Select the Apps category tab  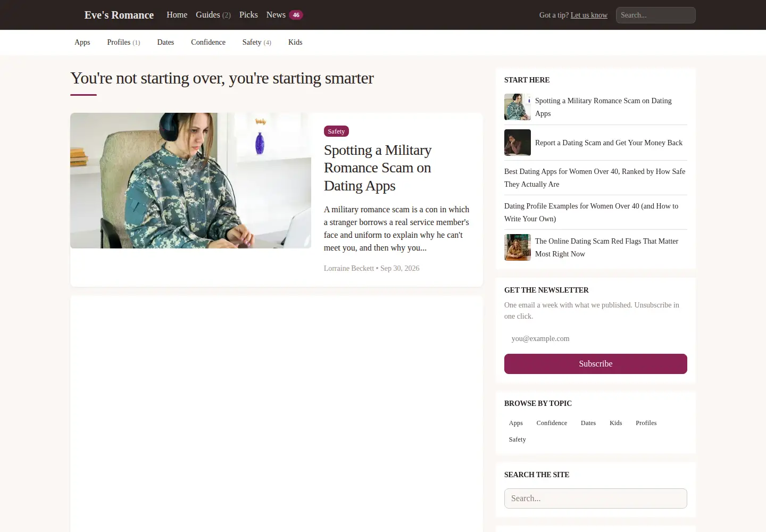82,42
